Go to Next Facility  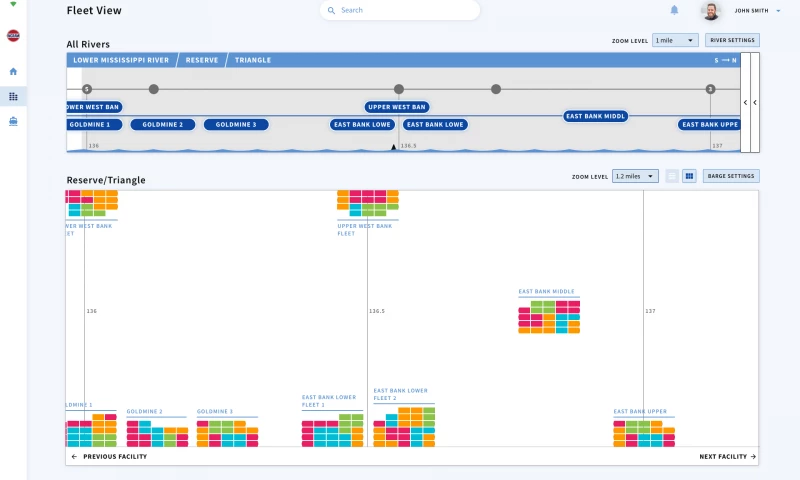(727, 456)
